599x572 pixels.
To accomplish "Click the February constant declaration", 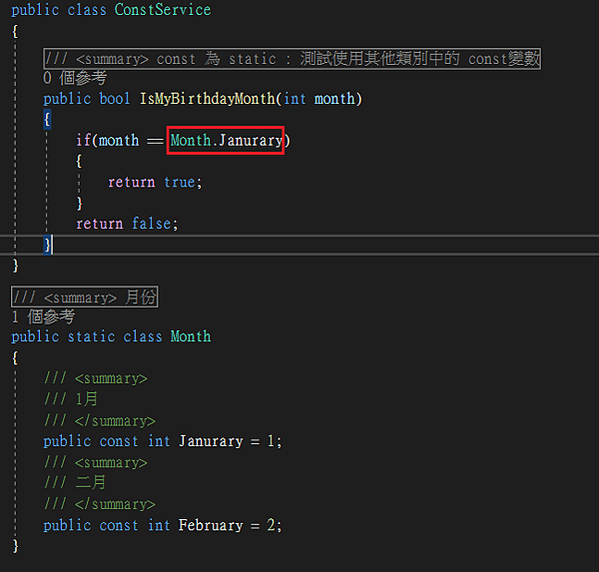I will tap(162, 525).
